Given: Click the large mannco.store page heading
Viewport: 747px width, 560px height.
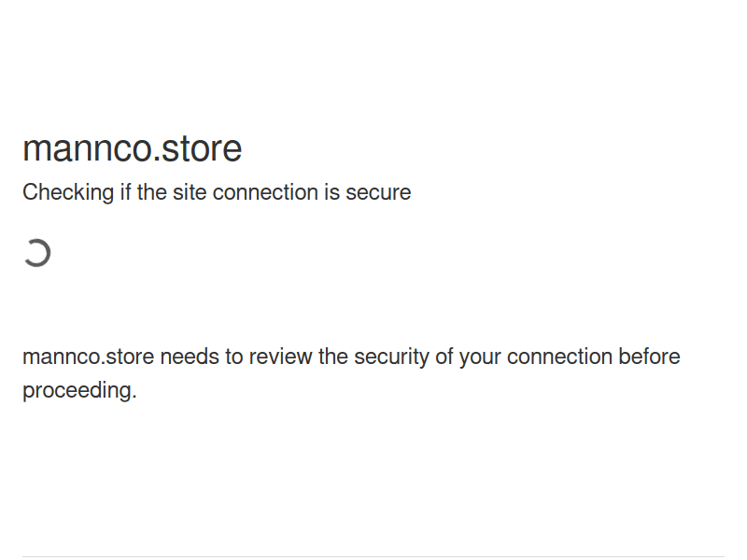Looking at the screenshot, I should [x=132, y=149].
